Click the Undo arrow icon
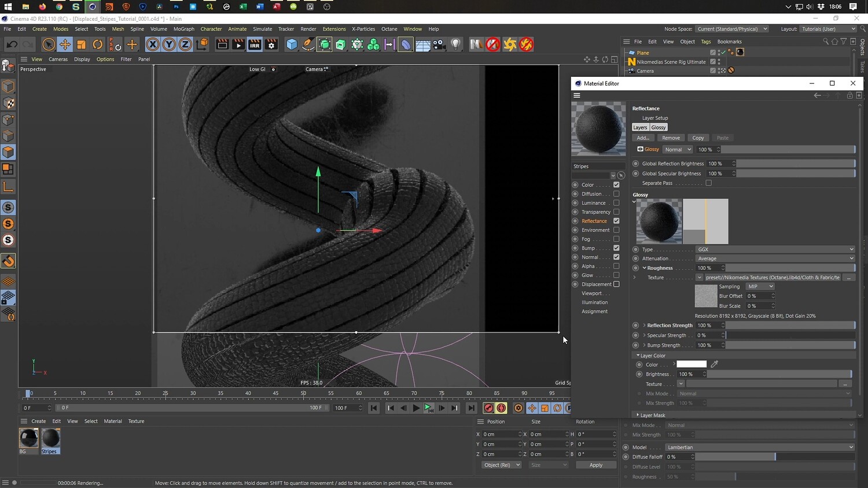This screenshot has width=868, height=488. coord(12,45)
